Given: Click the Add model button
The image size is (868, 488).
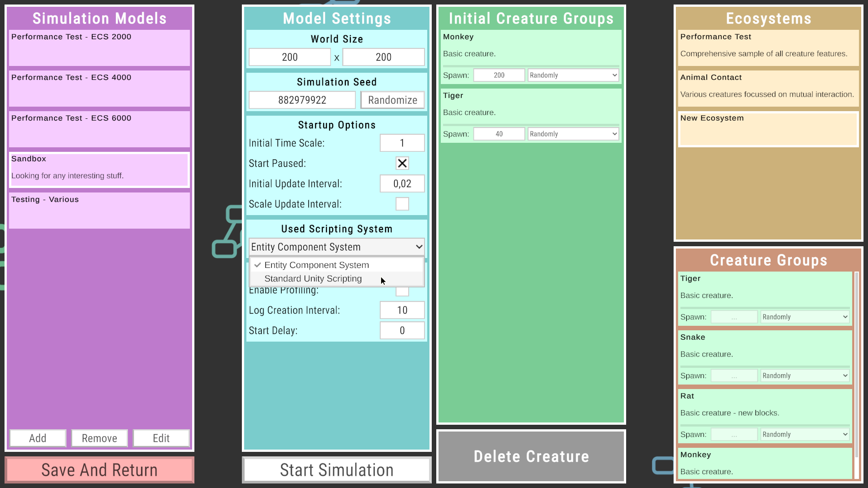Looking at the screenshot, I should (x=38, y=438).
